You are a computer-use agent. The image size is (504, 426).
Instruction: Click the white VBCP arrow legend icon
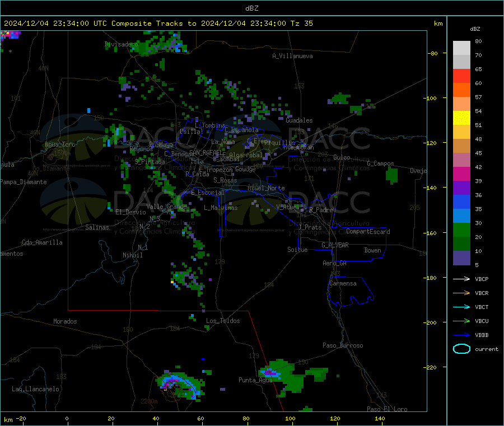tap(461, 279)
